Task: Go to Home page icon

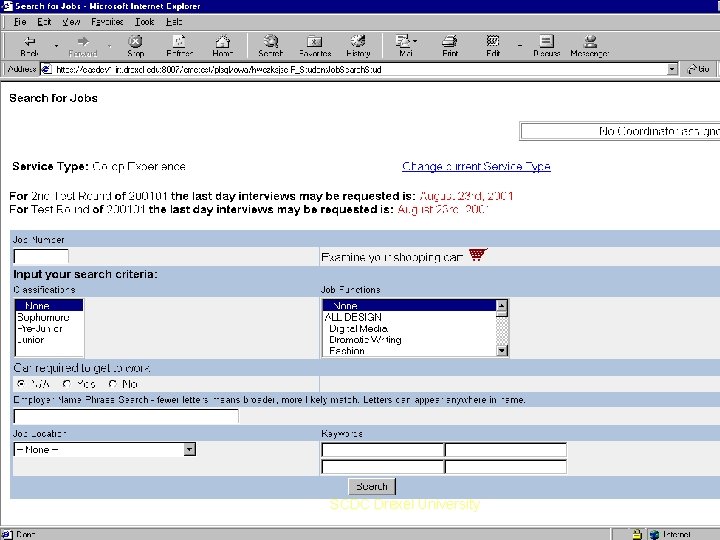Action: 223,46
